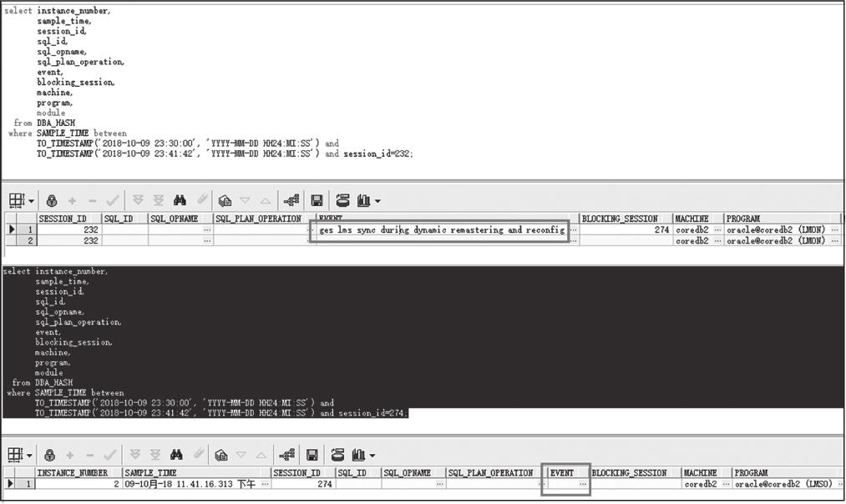Open chart dropdown arrow in upper results toolbar
The height and width of the screenshot is (504, 846).
(377, 201)
